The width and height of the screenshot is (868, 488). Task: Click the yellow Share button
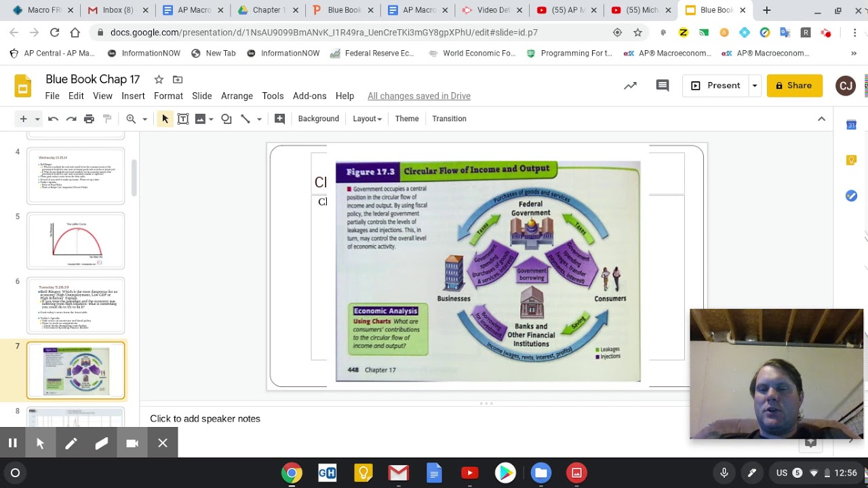tap(794, 85)
